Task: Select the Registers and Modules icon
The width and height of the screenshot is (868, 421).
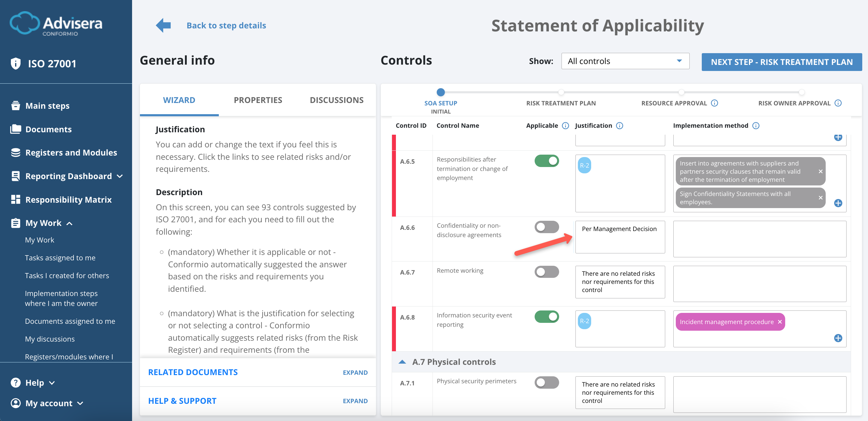Action: pyautogui.click(x=16, y=152)
